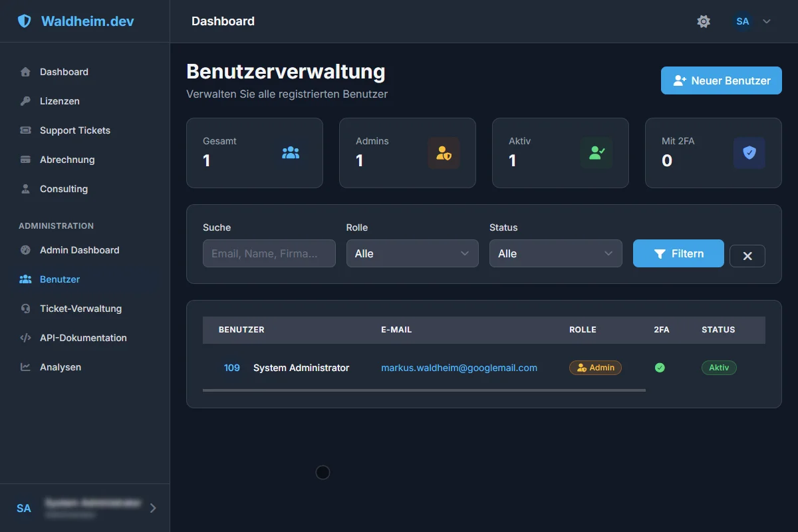Viewport: 798px width, 532px height.
Task: Apply filters with the Filtern button
Action: 678,253
